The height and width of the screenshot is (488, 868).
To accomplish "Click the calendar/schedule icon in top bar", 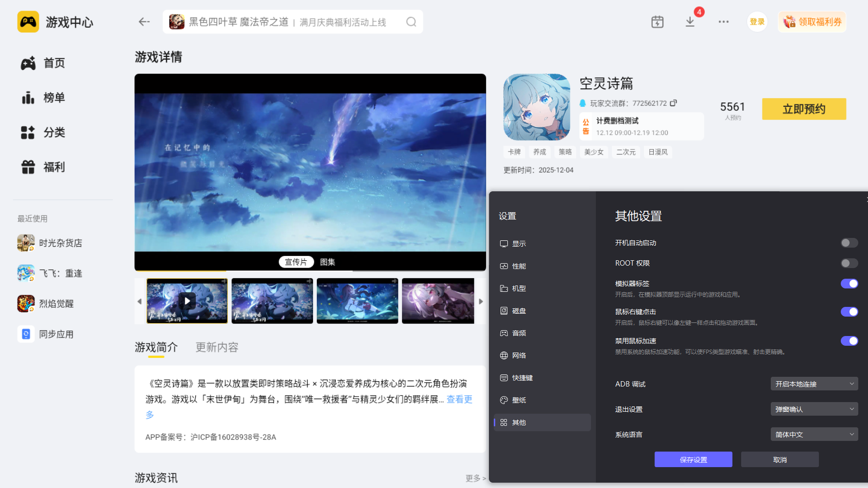I will coord(657,22).
